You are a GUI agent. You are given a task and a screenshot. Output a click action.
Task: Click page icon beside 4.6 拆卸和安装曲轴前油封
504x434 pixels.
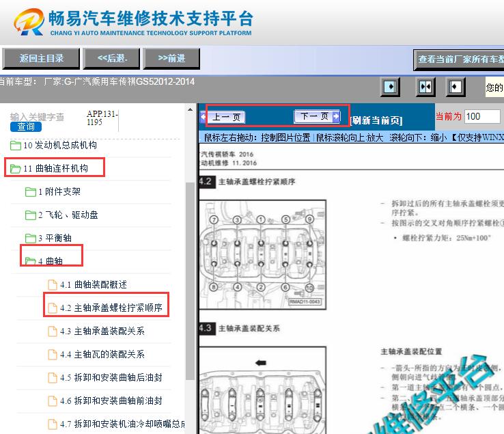pos(53,401)
